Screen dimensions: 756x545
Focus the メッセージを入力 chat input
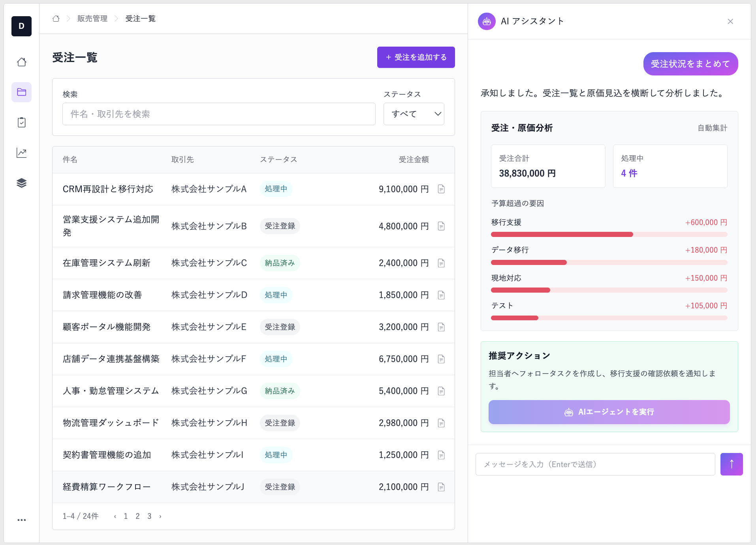[x=595, y=464]
